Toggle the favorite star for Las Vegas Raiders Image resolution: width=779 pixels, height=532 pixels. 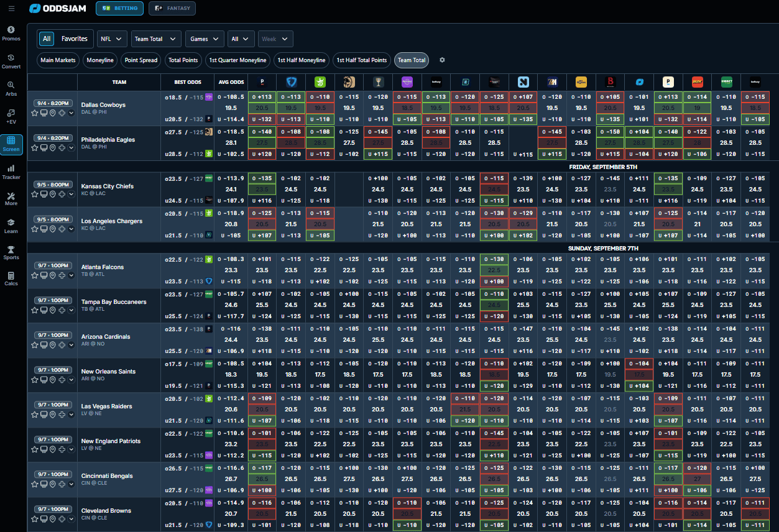coord(35,414)
